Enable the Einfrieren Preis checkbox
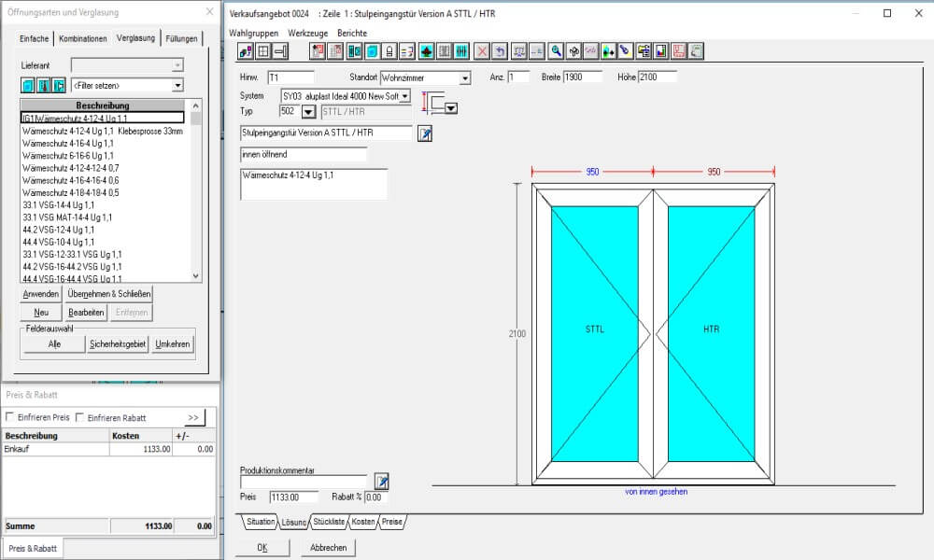Image resolution: width=934 pixels, height=560 pixels. point(10,417)
